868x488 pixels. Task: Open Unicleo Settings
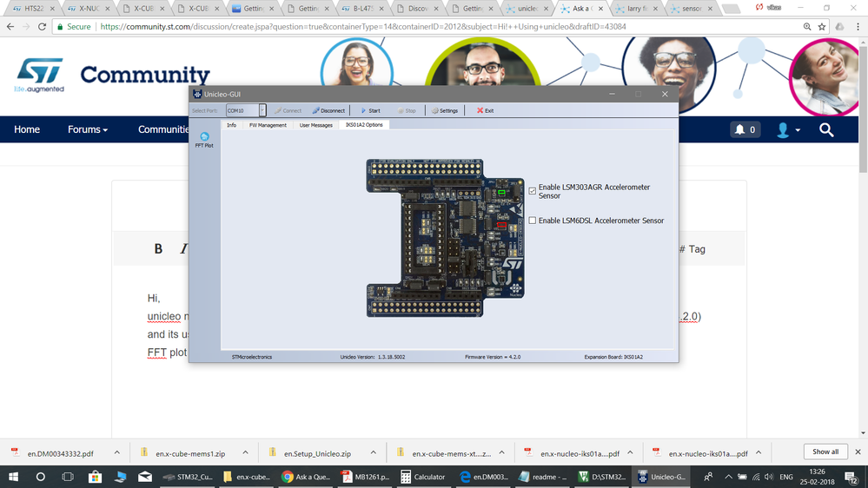(445, 110)
